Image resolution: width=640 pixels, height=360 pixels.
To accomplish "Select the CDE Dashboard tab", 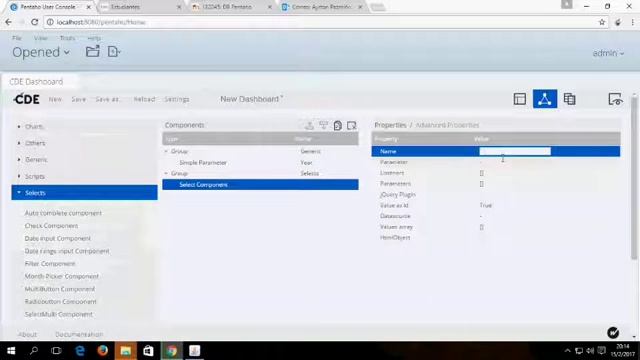I will point(36,82).
